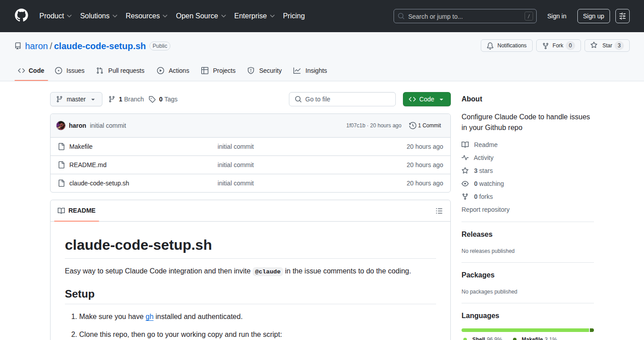Click the Report repository link
This screenshot has width=644, height=340.
coord(486,210)
